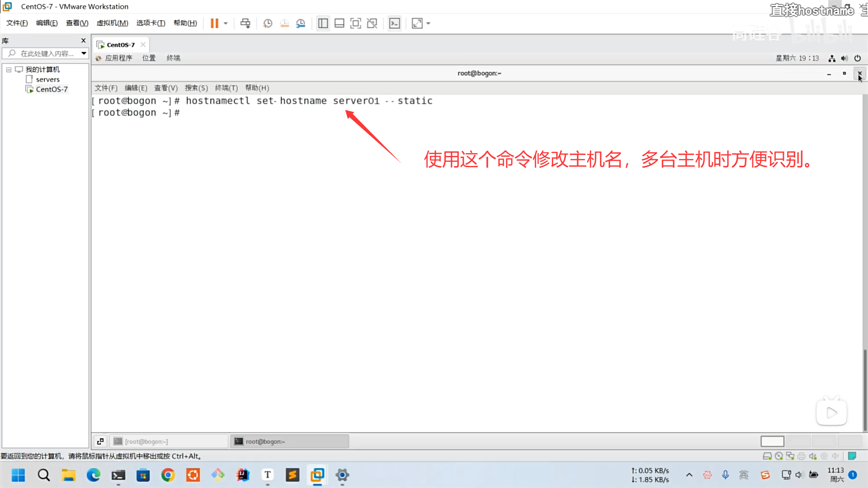This screenshot has height=488, width=868.
Task: Click Send Ctrl+Alt+Del toolbar icon
Action: (245, 23)
